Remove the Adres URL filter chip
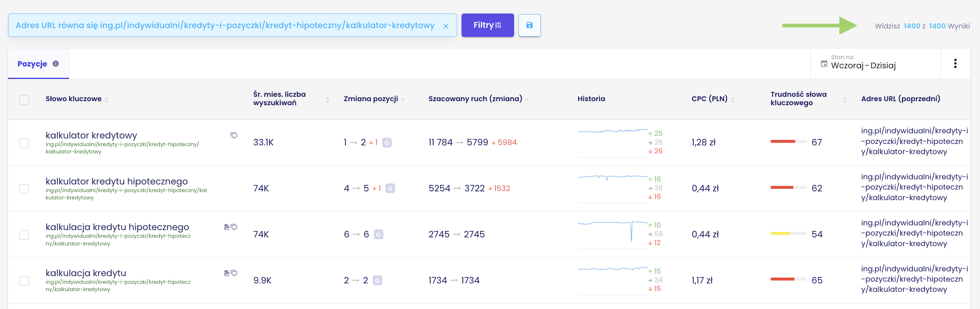980x309 pixels. pos(445,26)
